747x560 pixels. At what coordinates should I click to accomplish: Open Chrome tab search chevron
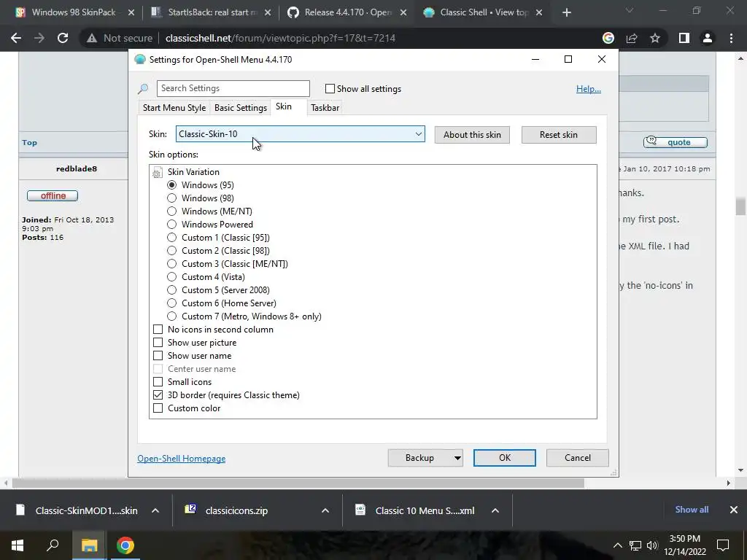click(630, 10)
